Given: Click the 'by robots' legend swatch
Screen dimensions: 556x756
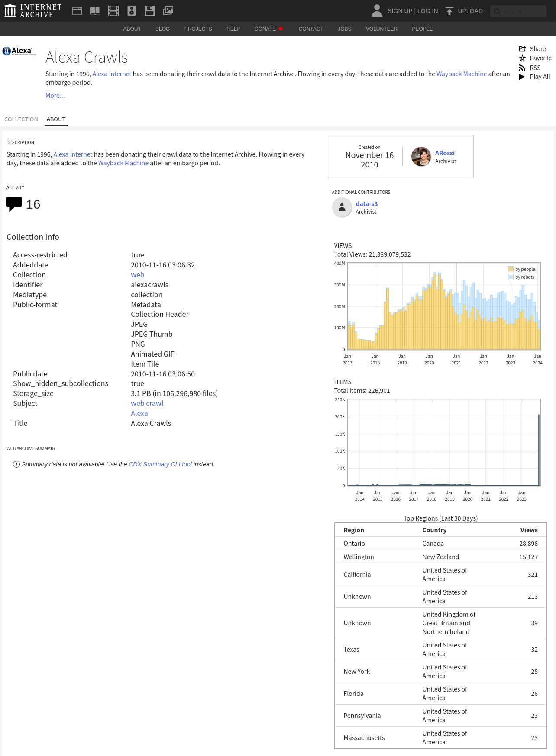Looking at the screenshot, I should click(511, 277).
